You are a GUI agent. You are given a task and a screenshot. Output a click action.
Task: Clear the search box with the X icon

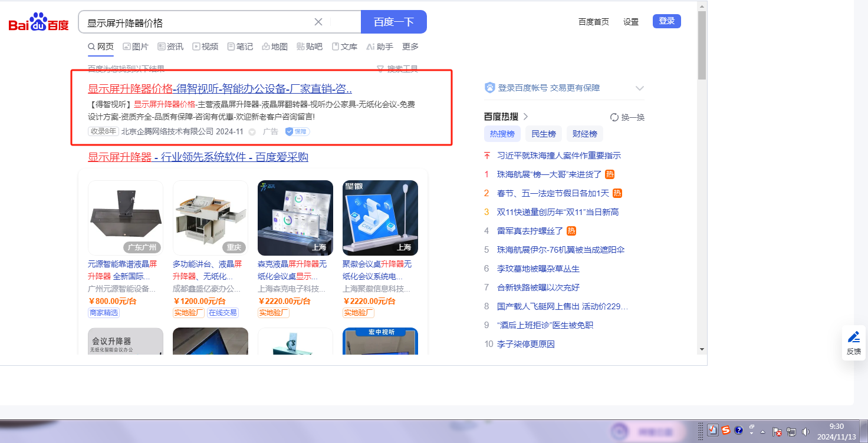coord(318,22)
